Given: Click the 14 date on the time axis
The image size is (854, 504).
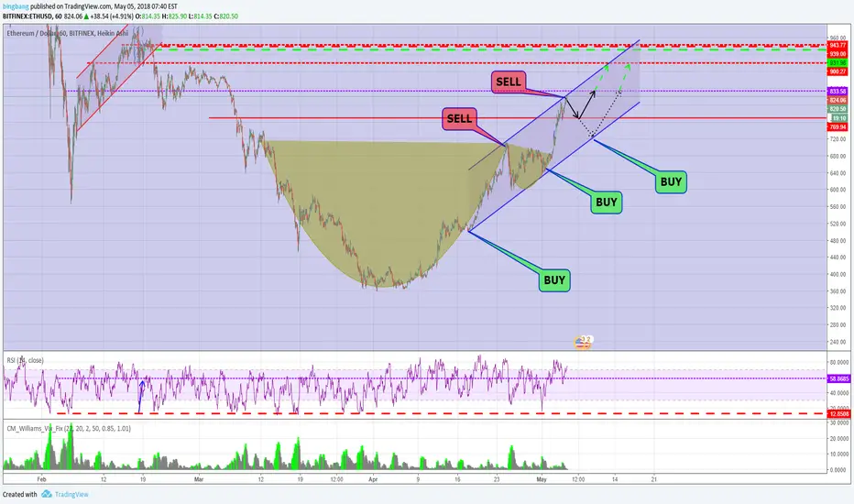Looking at the screenshot, I should pyautogui.click(x=615, y=479).
